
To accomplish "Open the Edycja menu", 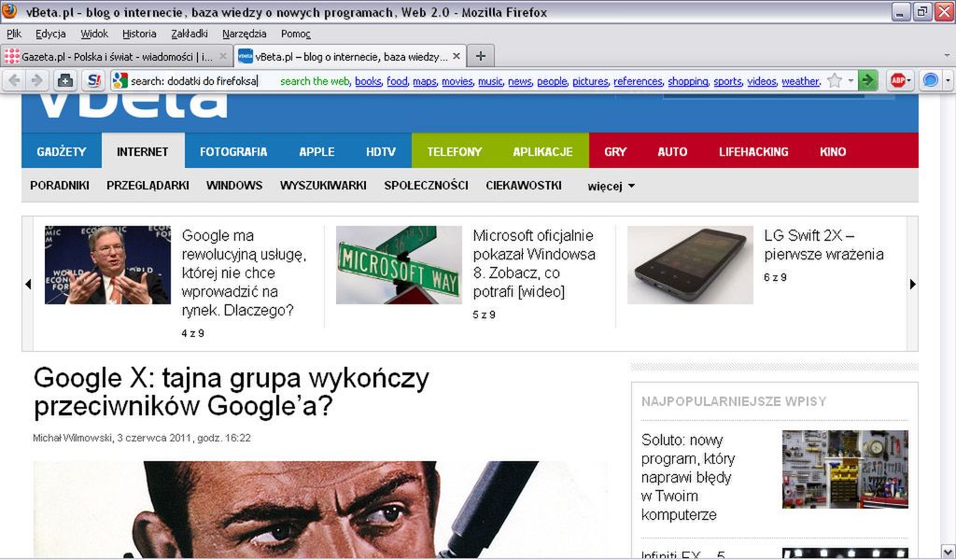I will coord(50,34).
